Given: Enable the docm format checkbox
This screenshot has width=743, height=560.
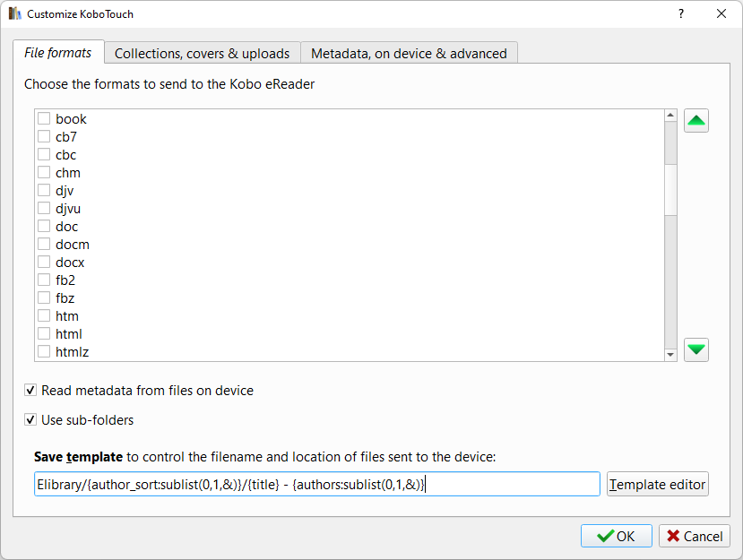Looking at the screenshot, I should [44, 244].
